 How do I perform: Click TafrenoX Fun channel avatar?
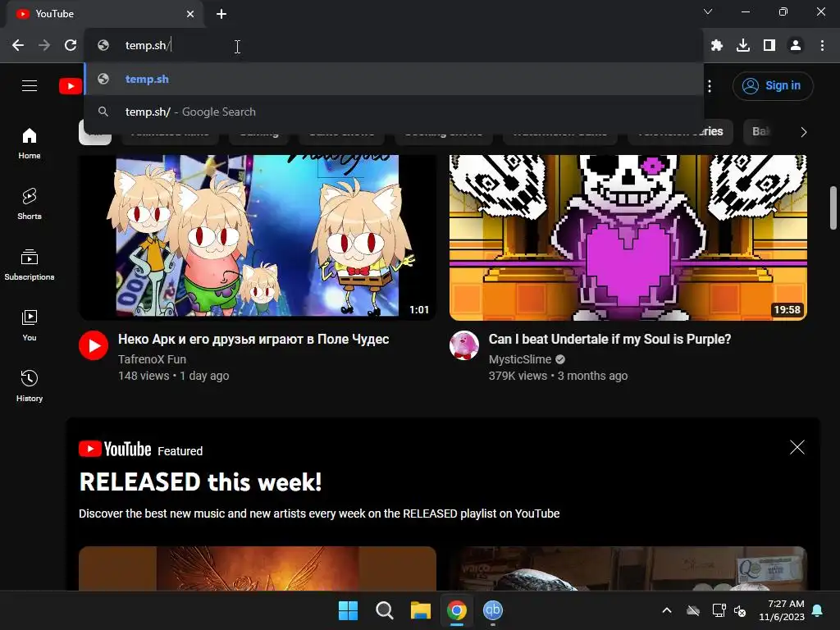94,345
